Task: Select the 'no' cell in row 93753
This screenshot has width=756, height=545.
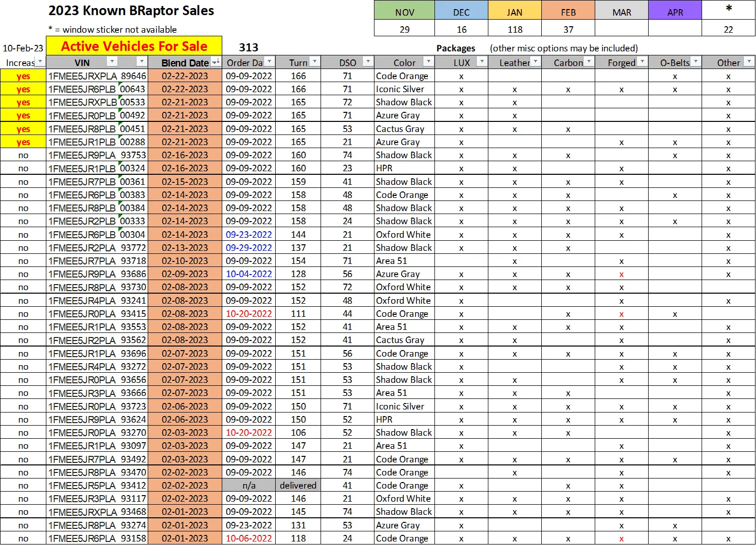Action: pos(23,155)
